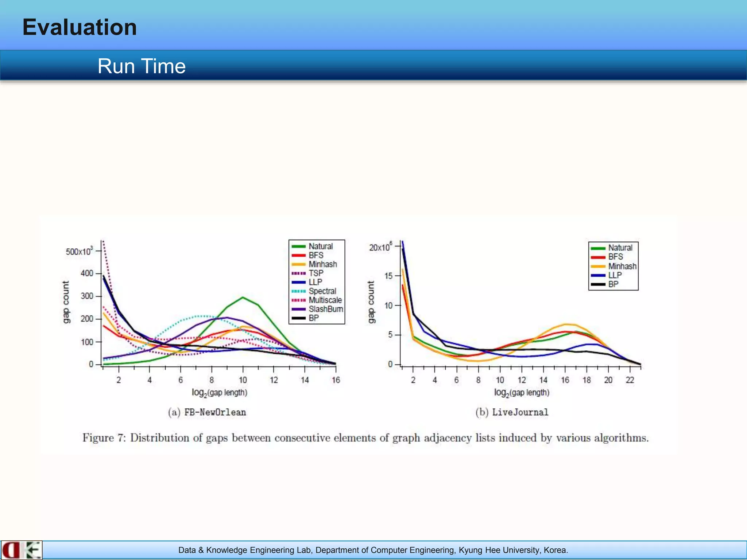Click the LLP entry in LiveJournal legend
Viewport: 747px width, 560px height.
click(x=606, y=275)
